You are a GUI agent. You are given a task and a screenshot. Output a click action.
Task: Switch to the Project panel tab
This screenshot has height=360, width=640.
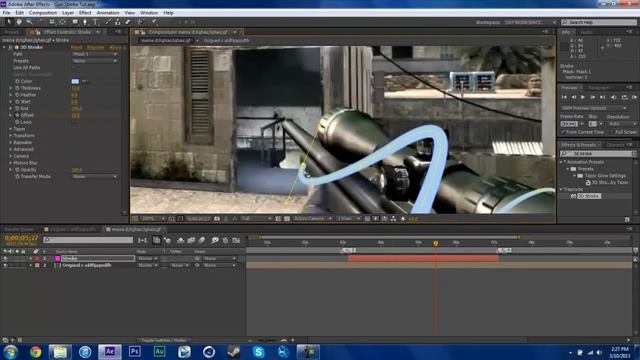tap(11, 32)
